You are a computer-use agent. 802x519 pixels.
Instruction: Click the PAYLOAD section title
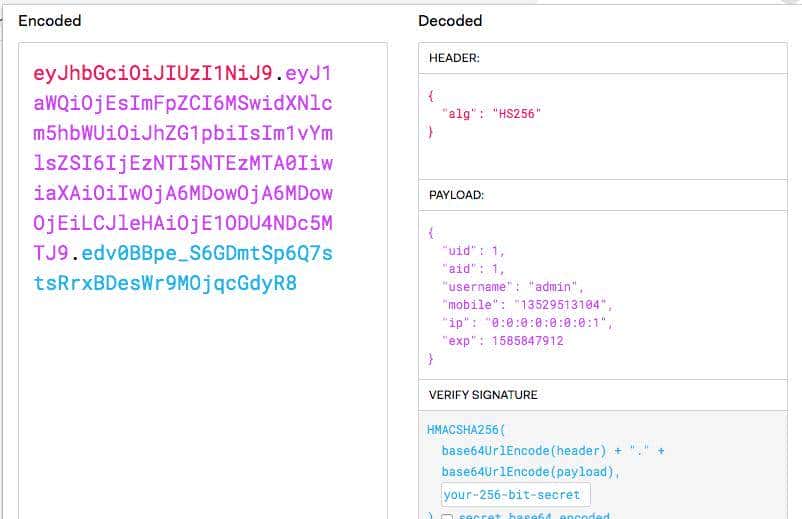pos(457,195)
